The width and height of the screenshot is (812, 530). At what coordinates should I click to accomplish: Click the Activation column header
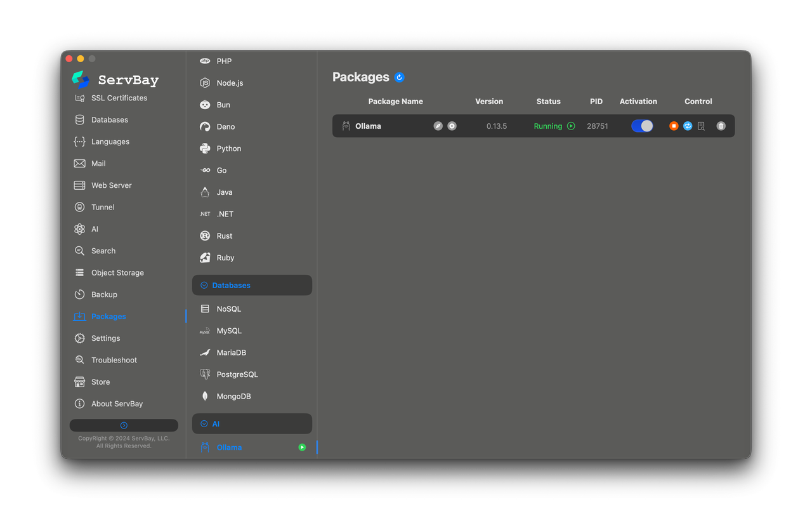pos(638,102)
